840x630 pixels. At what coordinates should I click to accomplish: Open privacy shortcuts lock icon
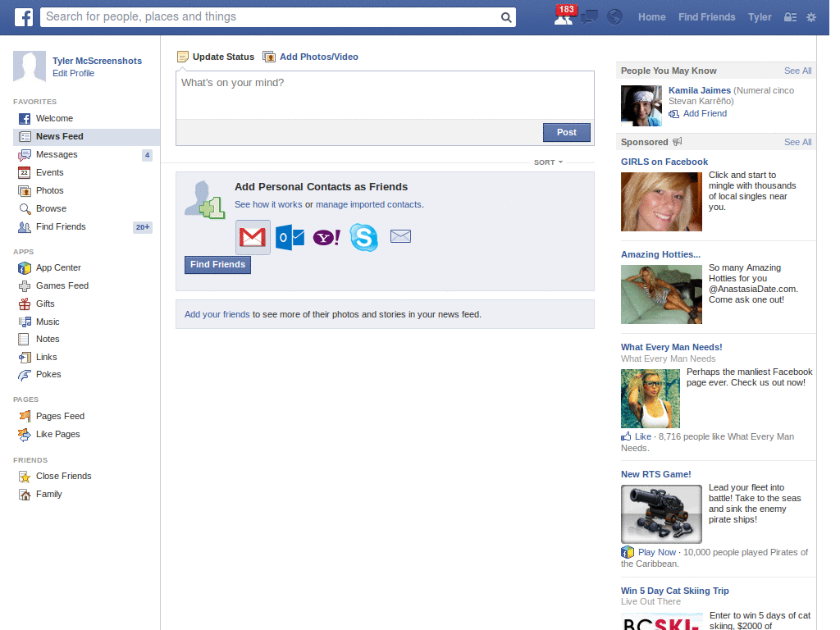[790, 17]
